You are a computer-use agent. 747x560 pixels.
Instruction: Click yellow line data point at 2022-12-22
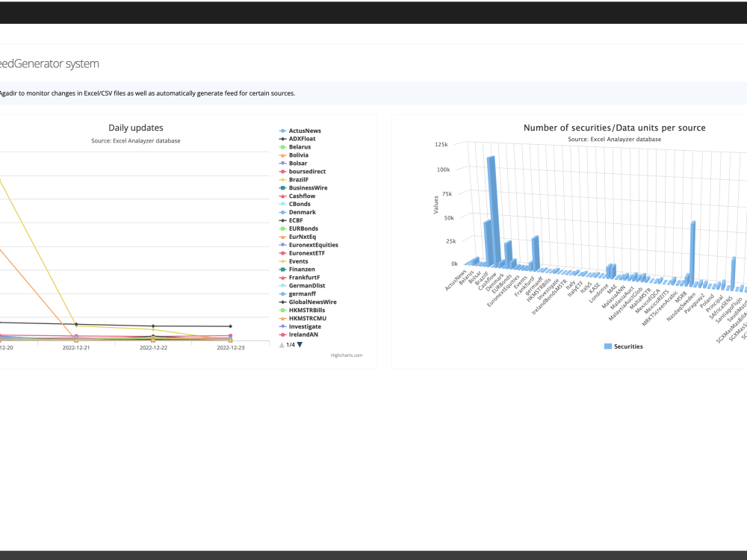pos(153,329)
